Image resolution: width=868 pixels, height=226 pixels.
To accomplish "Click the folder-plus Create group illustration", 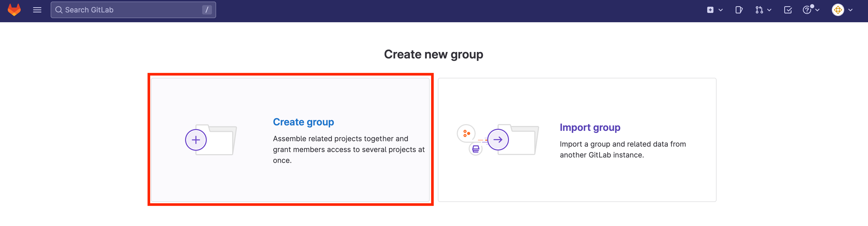I will pyautogui.click(x=211, y=140).
